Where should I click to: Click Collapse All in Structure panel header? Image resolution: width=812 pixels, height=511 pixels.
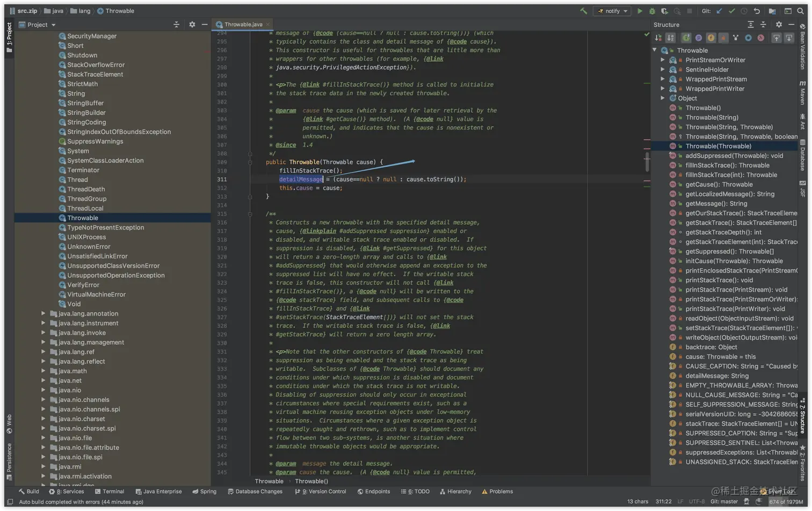(x=763, y=25)
